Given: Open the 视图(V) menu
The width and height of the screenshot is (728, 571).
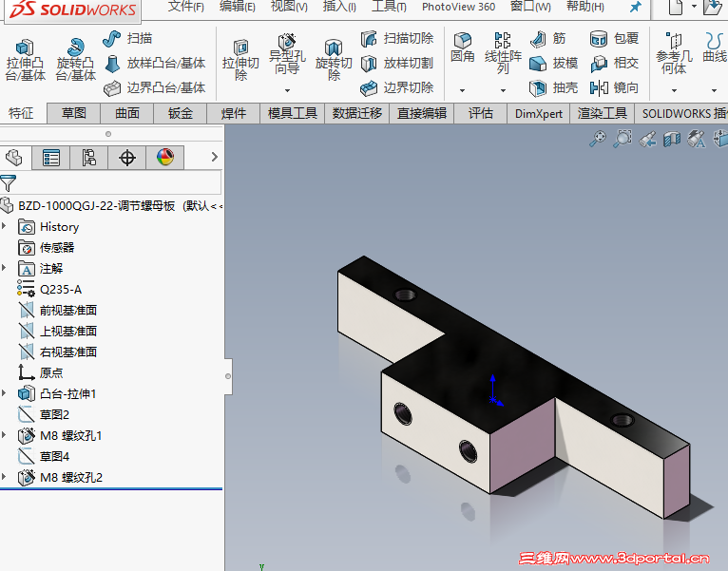Looking at the screenshot, I should coord(289,7).
